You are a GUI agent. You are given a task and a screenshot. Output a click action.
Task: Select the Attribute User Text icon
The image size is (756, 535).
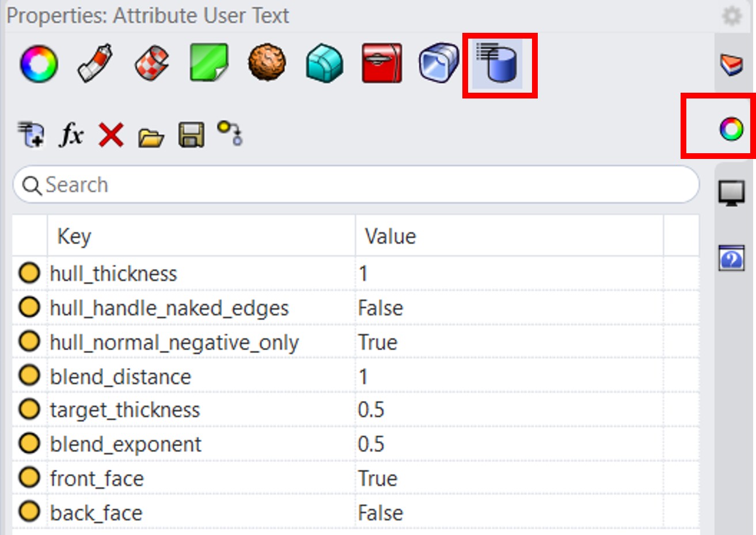tap(499, 63)
